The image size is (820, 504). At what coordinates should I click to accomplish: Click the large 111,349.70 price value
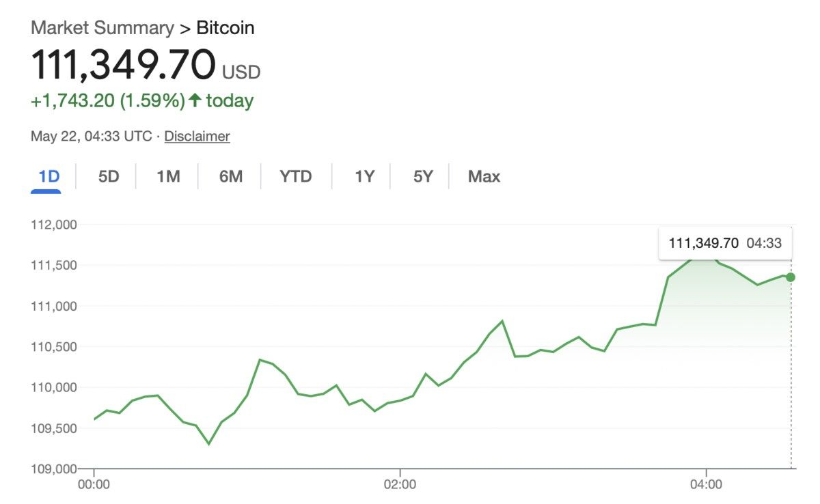[x=123, y=66]
